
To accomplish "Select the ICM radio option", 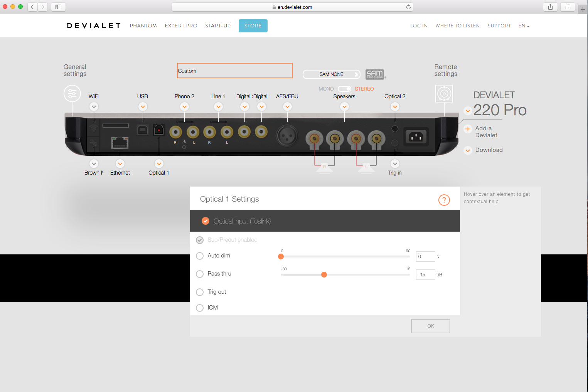I will (x=200, y=308).
